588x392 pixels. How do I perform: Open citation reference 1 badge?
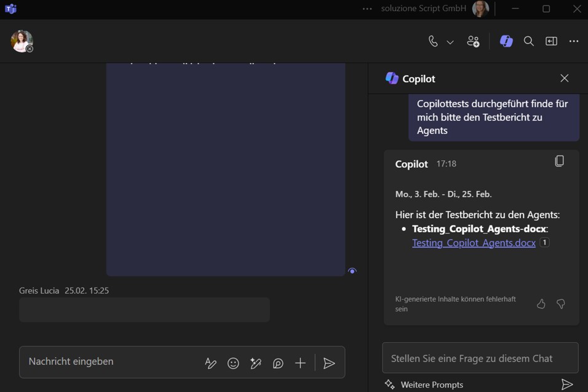click(544, 242)
